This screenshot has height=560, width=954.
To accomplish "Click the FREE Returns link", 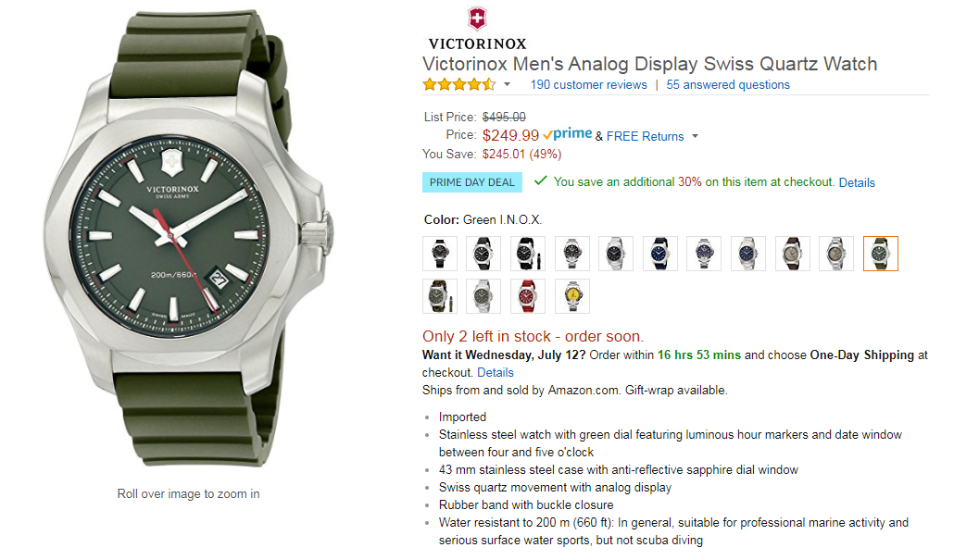I will 645,136.
